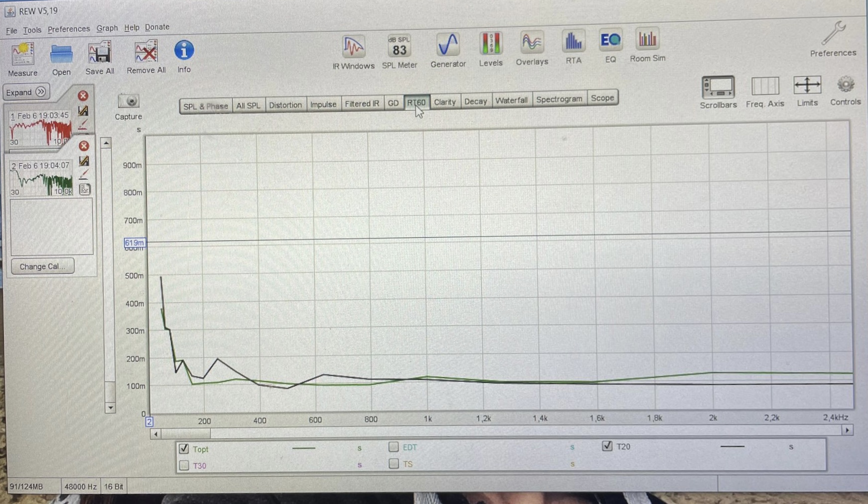Image resolution: width=868 pixels, height=504 pixels.
Task: Uncheck the Topt trace checkbox
Action: click(184, 449)
